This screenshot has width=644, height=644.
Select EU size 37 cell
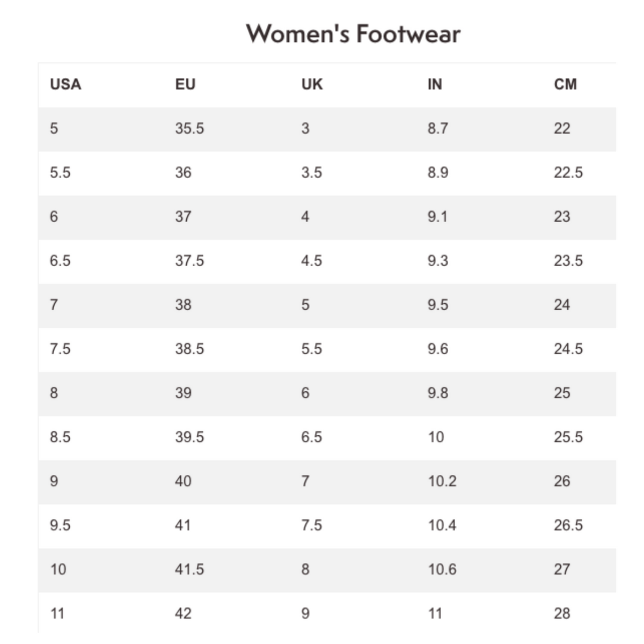point(183,216)
